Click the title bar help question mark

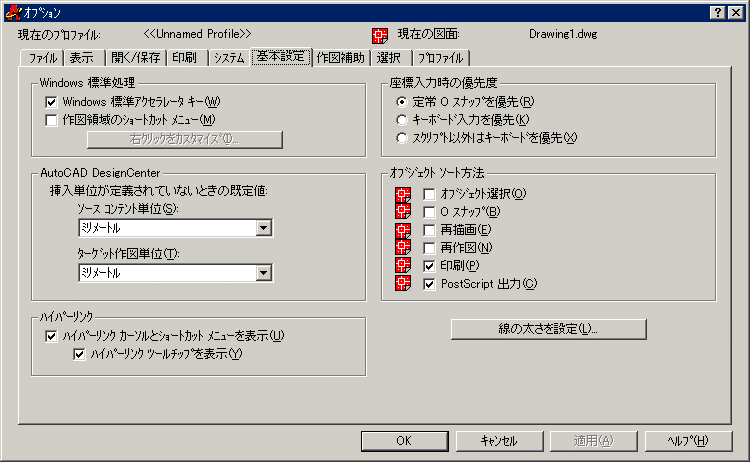click(x=717, y=11)
